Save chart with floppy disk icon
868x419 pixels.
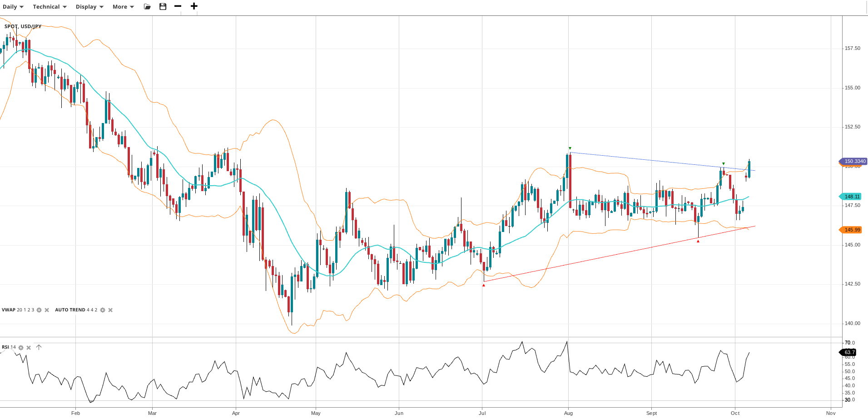click(163, 6)
